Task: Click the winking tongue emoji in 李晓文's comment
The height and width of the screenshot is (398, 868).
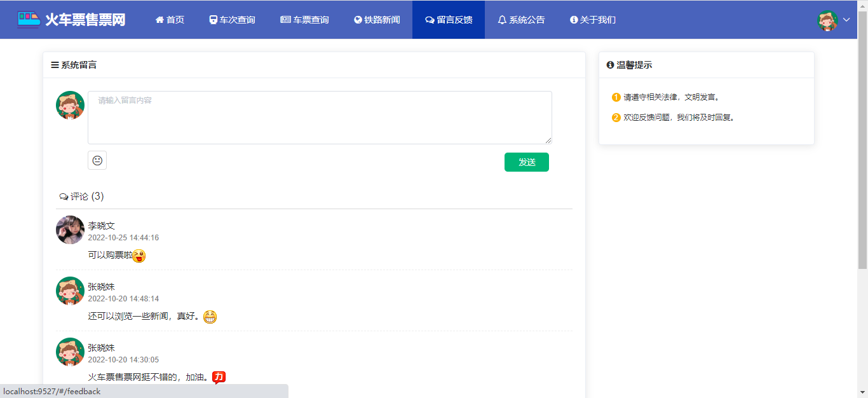Action: pyautogui.click(x=139, y=256)
